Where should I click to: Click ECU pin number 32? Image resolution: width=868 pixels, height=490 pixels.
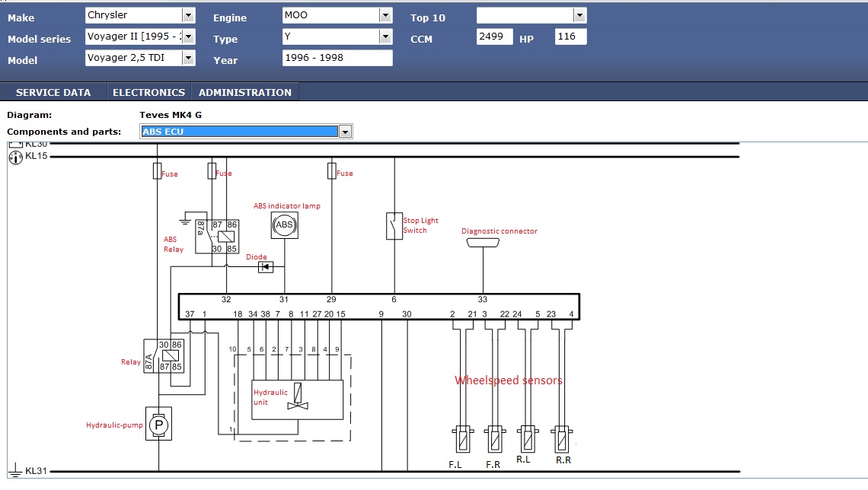click(226, 299)
